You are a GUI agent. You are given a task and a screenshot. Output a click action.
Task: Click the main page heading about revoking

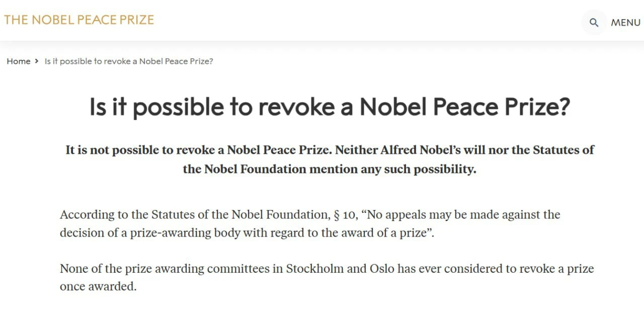click(x=330, y=107)
